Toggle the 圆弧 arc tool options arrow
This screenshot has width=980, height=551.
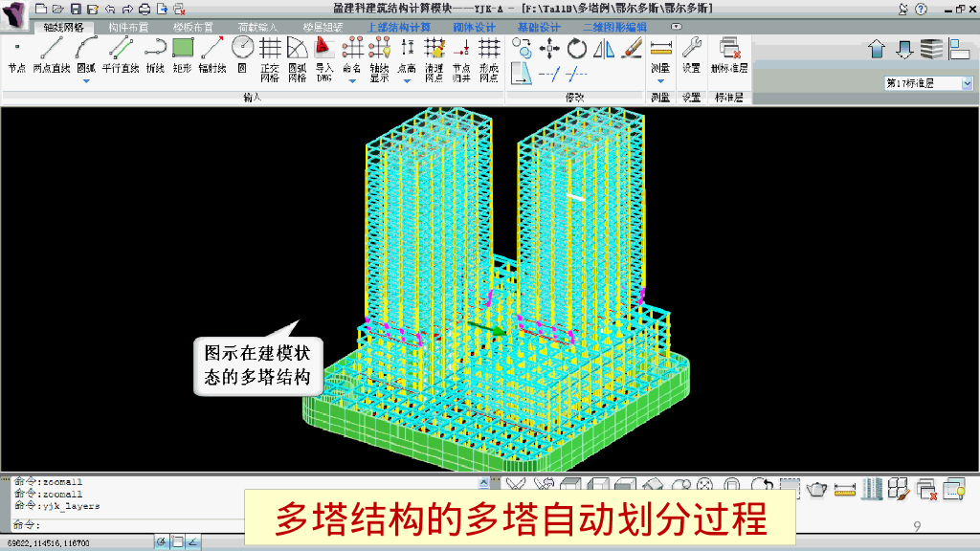click(x=86, y=80)
